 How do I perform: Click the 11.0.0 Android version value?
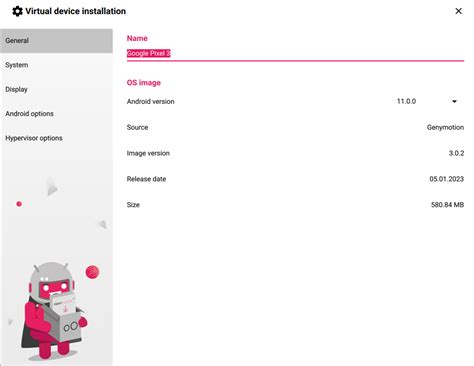[406, 101]
